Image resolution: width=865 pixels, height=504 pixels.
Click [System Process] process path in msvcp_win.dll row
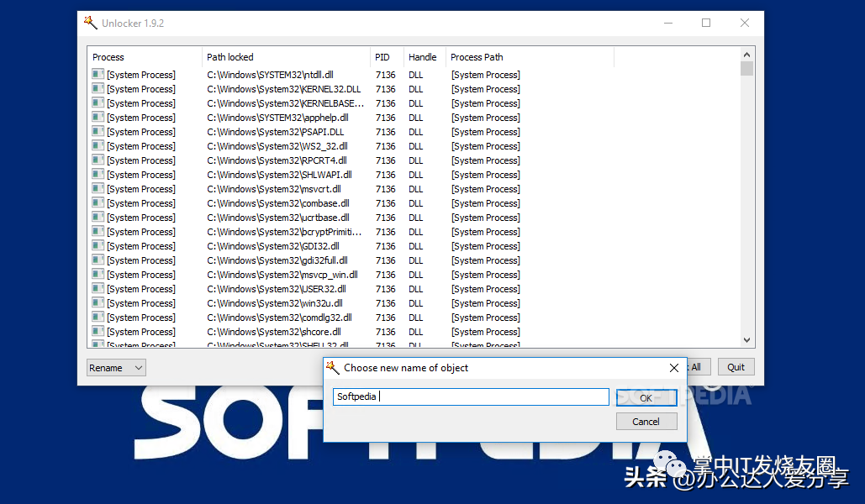tap(486, 275)
